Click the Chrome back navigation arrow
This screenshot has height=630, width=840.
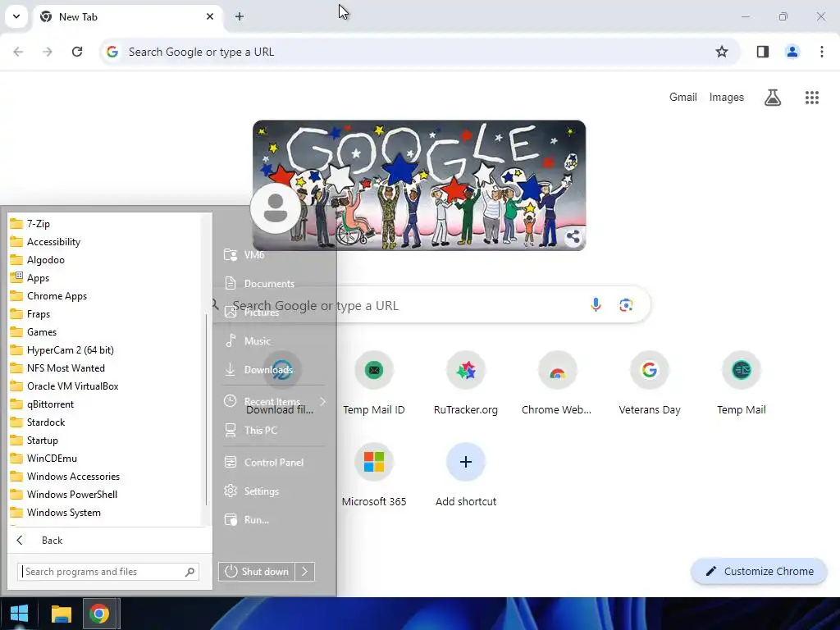click(18, 52)
